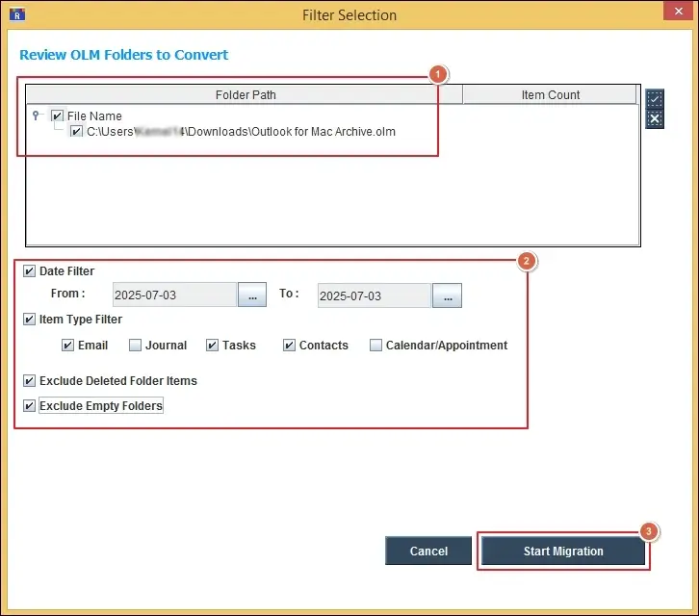Close the Filter Selection dialog
This screenshot has width=699, height=616.
pyautogui.click(x=678, y=12)
